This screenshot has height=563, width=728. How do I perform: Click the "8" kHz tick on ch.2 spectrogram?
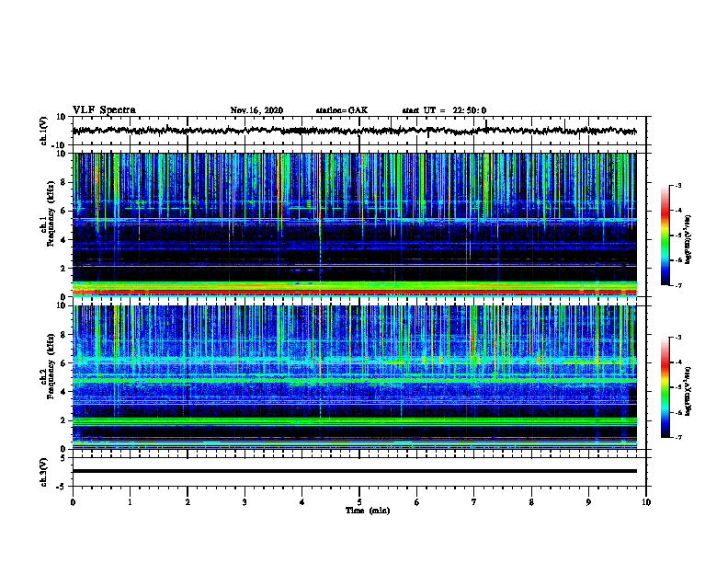[63, 335]
